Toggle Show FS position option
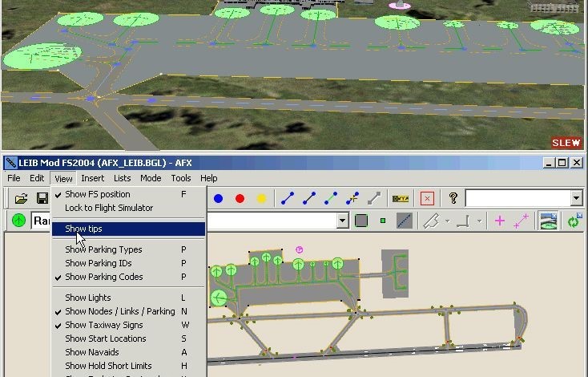Image resolution: width=588 pixels, height=377 pixels. pos(97,194)
